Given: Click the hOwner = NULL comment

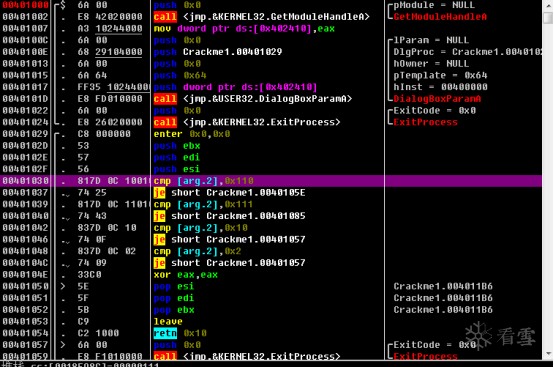Looking at the screenshot, I should 431,64.
